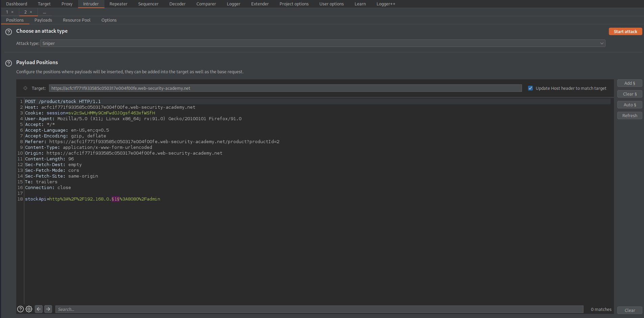Open the Sequencer tab

148,4
